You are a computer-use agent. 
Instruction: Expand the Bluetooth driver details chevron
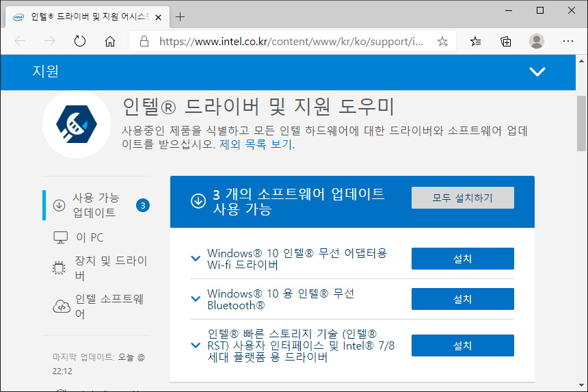coord(196,299)
